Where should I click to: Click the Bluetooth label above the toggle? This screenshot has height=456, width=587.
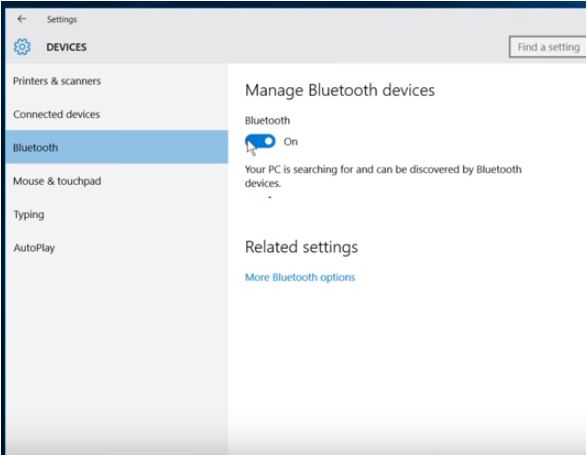(x=267, y=121)
